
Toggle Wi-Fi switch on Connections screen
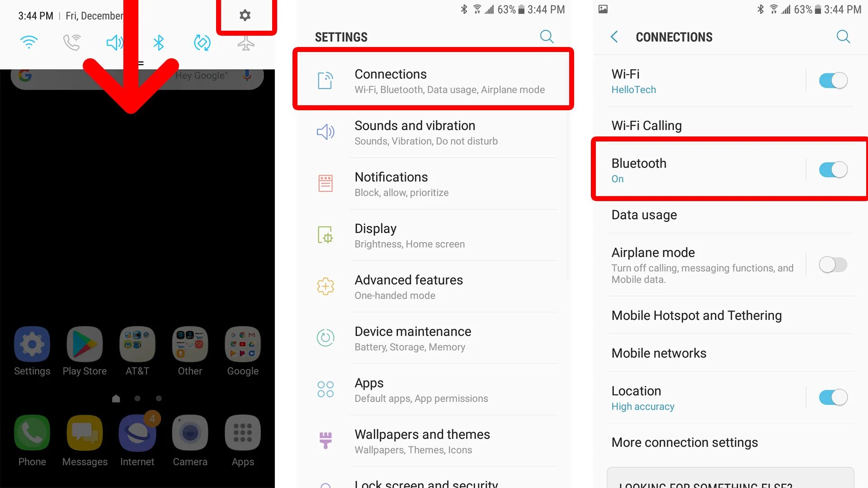[x=834, y=80]
